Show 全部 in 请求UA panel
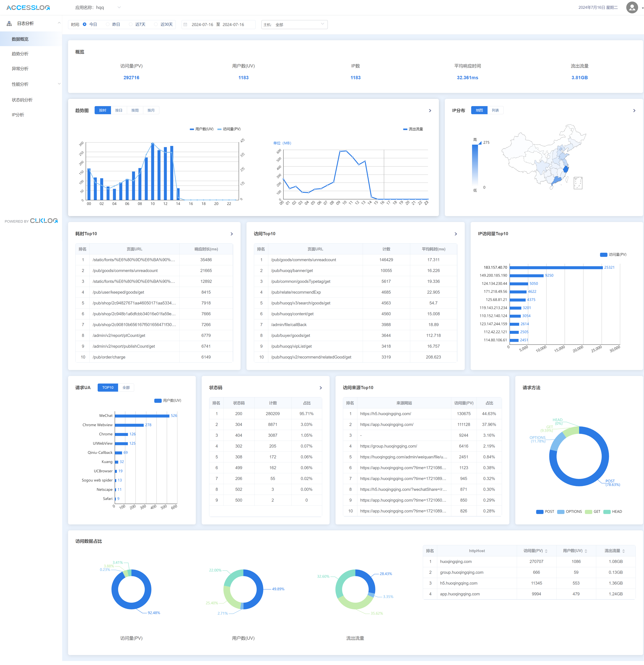The width and height of the screenshot is (644, 665). (x=126, y=387)
